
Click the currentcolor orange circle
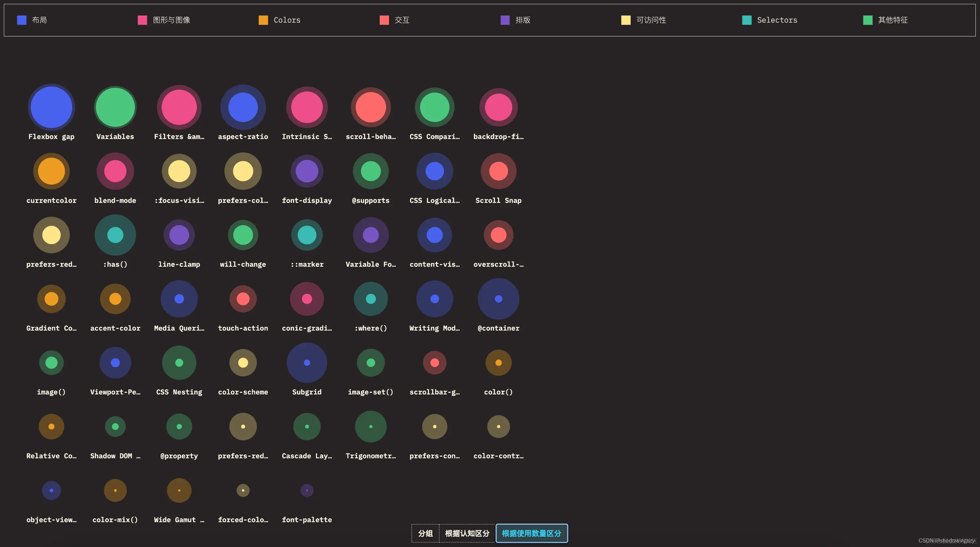(51, 171)
